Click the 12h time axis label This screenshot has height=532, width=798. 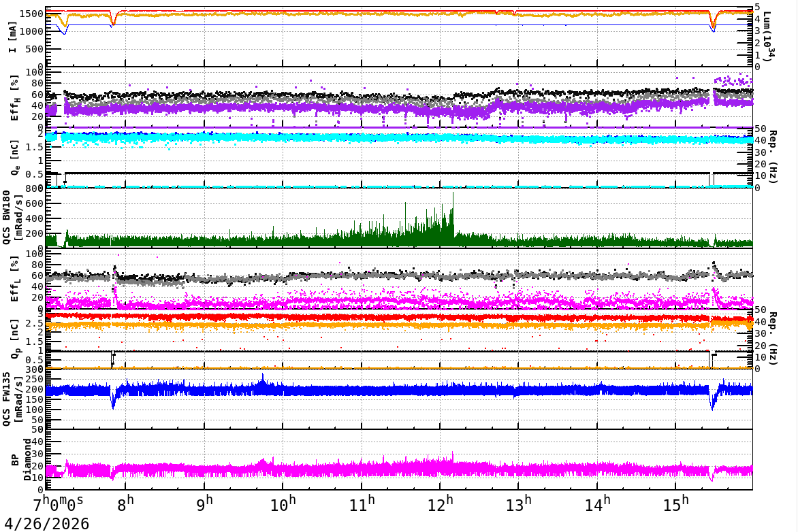441,503
